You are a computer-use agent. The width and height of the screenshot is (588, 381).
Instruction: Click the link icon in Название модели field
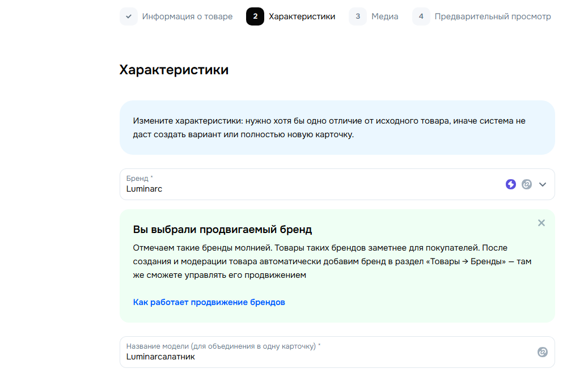tap(543, 352)
